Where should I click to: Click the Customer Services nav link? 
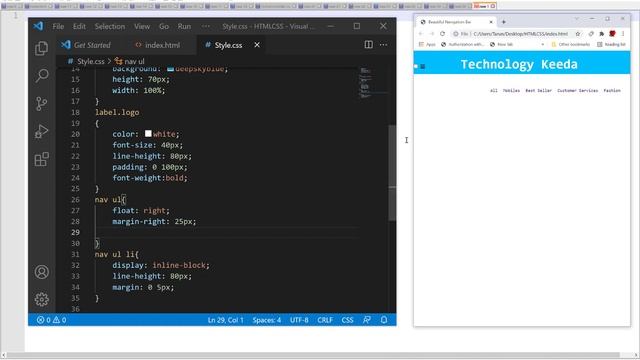(578, 91)
